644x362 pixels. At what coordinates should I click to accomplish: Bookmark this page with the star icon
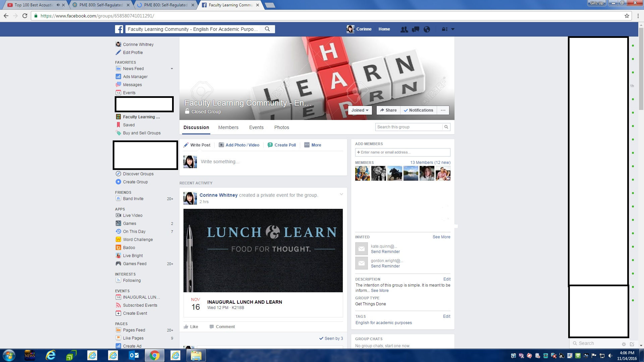click(x=627, y=16)
